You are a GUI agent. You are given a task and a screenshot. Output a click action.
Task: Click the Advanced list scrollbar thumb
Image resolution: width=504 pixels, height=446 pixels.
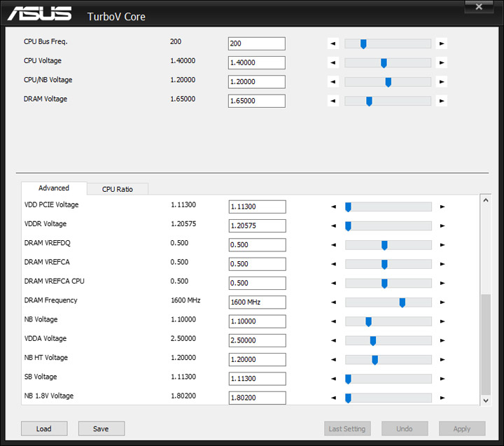[486, 344]
